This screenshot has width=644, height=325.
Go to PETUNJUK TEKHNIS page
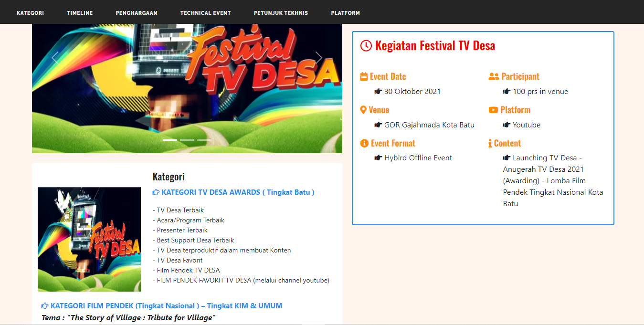281,13
